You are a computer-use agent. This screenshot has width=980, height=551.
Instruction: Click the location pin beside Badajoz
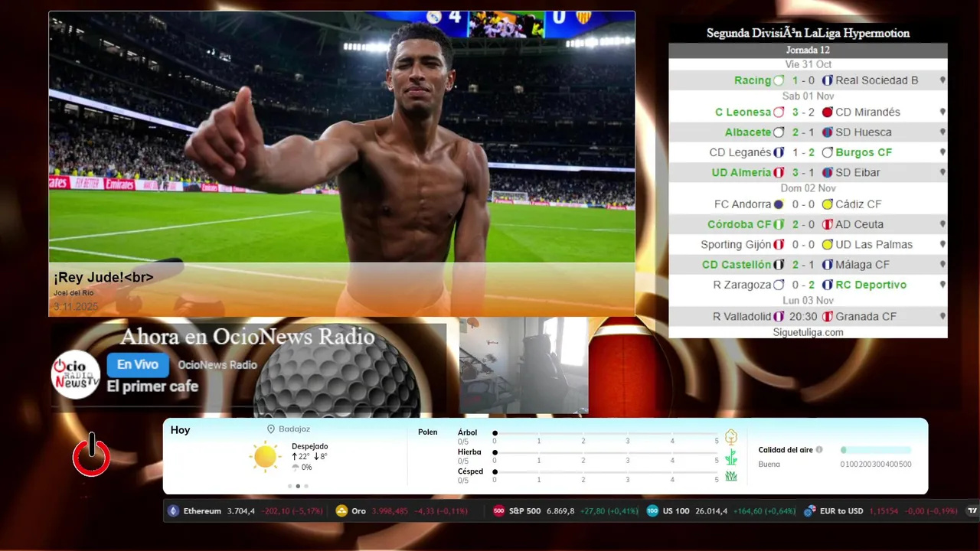coord(271,429)
